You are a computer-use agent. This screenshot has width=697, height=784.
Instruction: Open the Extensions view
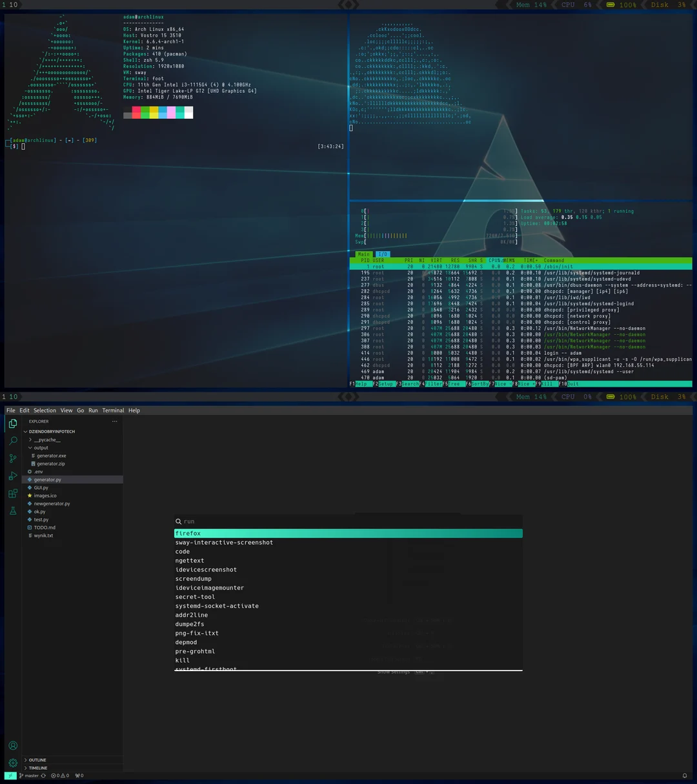click(12, 493)
